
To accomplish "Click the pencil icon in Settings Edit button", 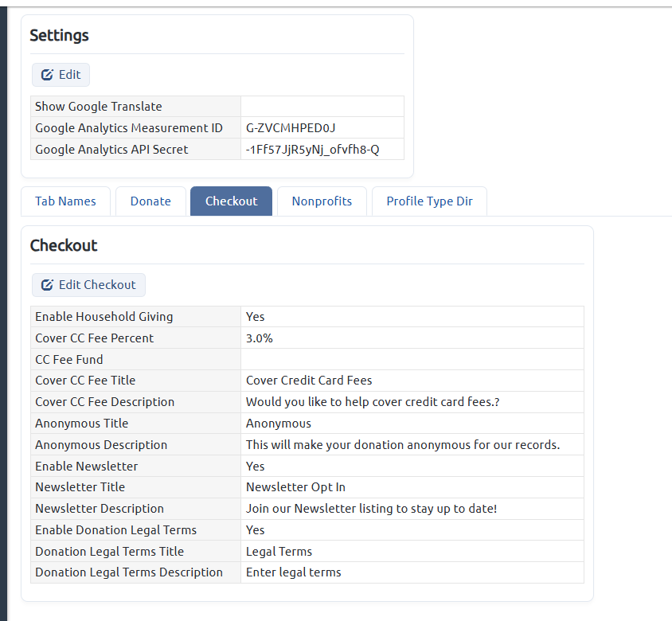I will (47, 75).
